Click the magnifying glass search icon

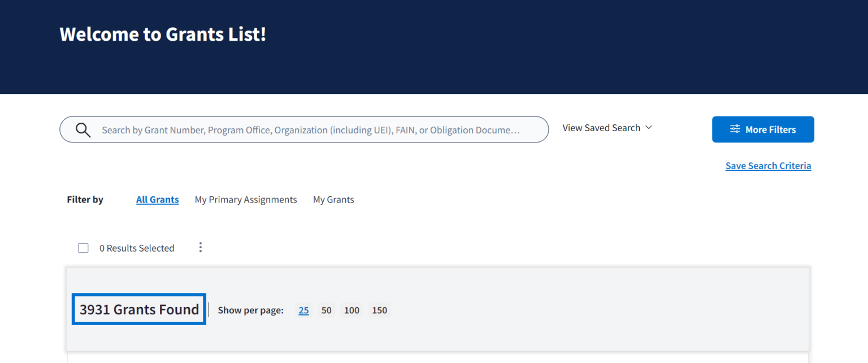point(83,130)
